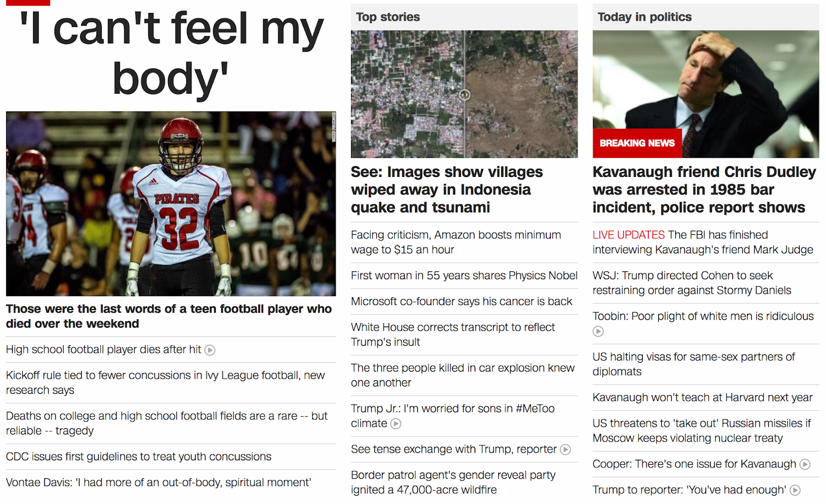Read CDC youth concussion guidelines article

tap(138, 457)
